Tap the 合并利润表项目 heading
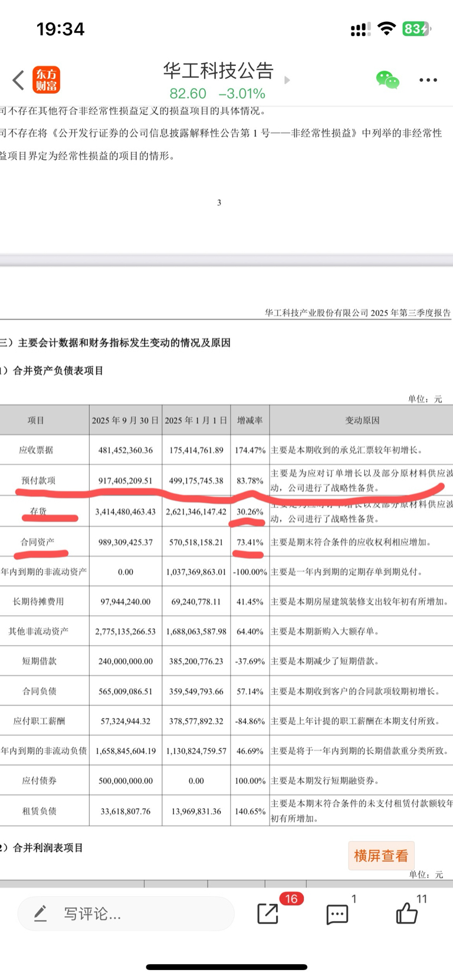 click(48, 848)
